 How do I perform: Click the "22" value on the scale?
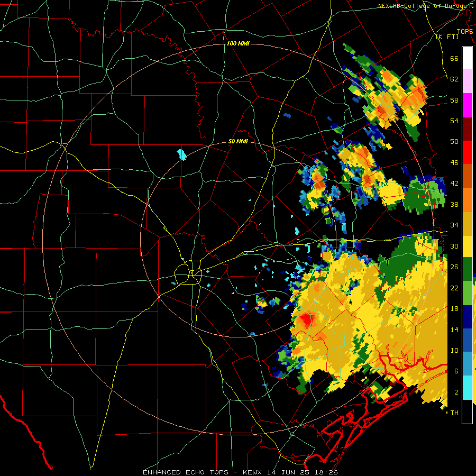point(454,288)
